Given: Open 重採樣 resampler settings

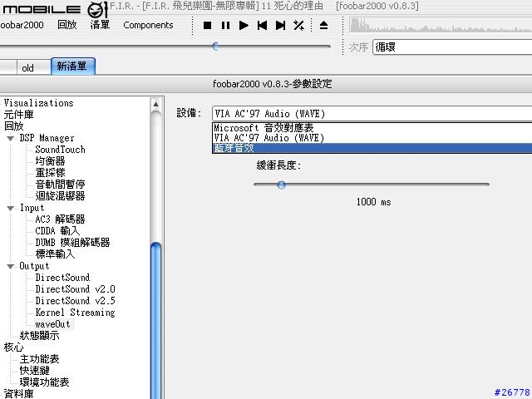Looking at the screenshot, I should 50,173.
